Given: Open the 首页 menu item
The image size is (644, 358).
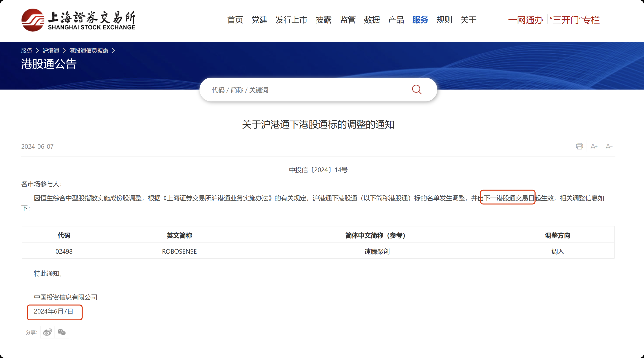Looking at the screenshot, I should coord(235,20).
